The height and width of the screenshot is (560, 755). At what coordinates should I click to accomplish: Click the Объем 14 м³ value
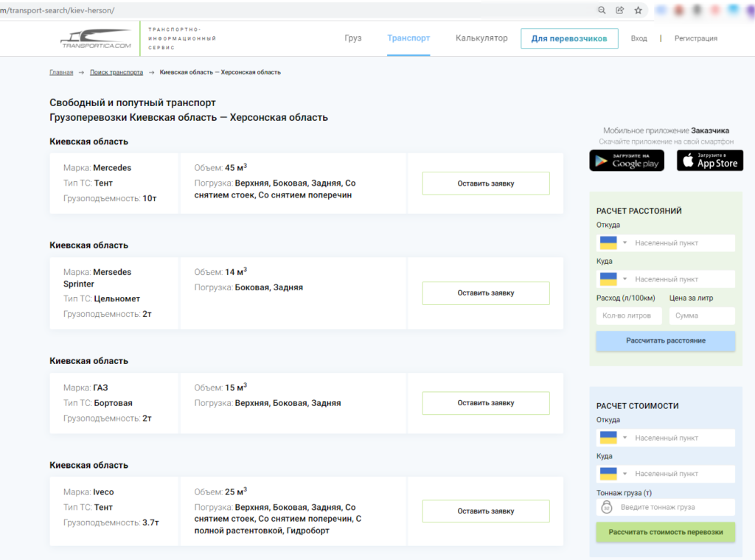(236, 272)
